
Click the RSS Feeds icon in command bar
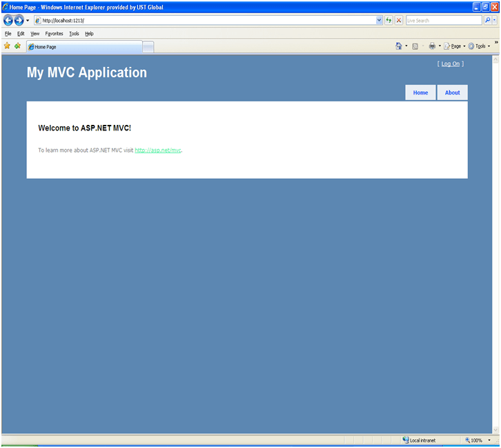pyautogui.click(x=415, y=46)
